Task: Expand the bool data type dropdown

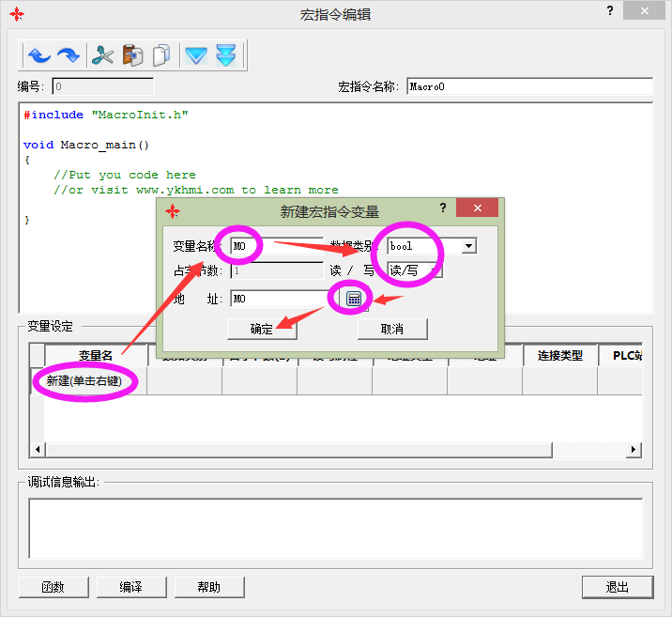Action: (x=468, y=246)
